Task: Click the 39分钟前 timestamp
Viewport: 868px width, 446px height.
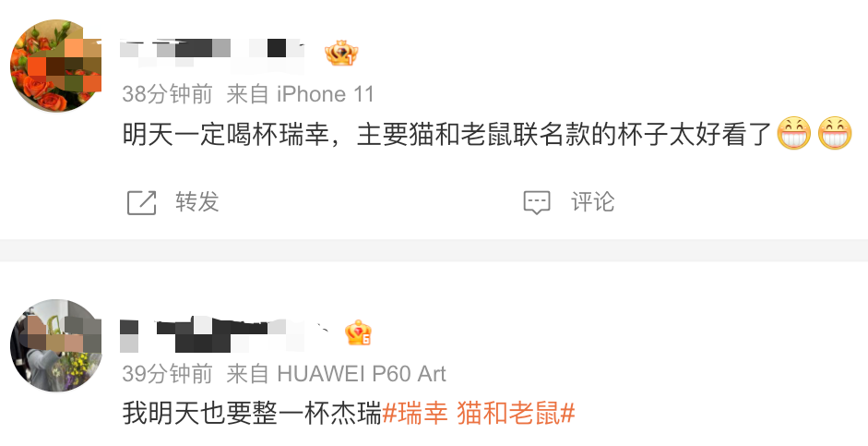Action: coord(167,374)
